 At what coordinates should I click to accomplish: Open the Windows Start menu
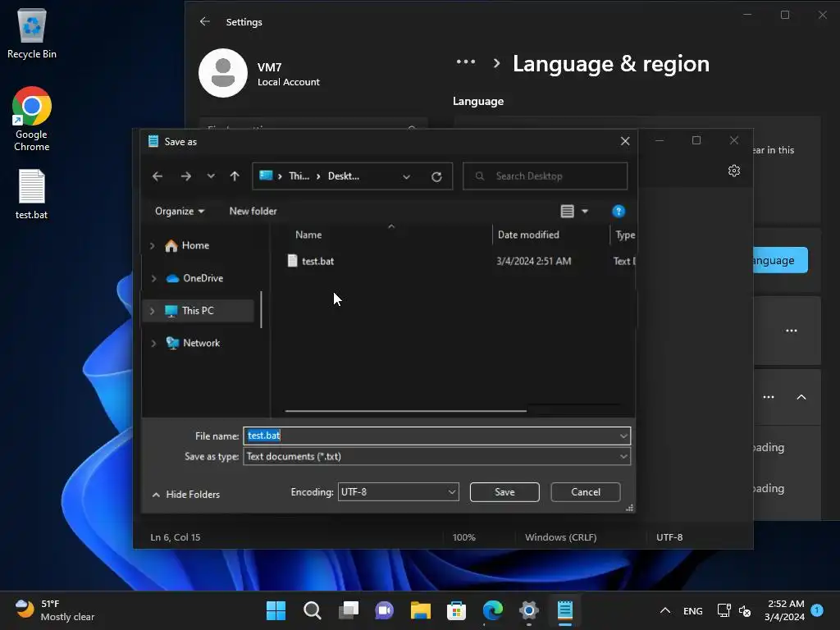tap(276, 610)
